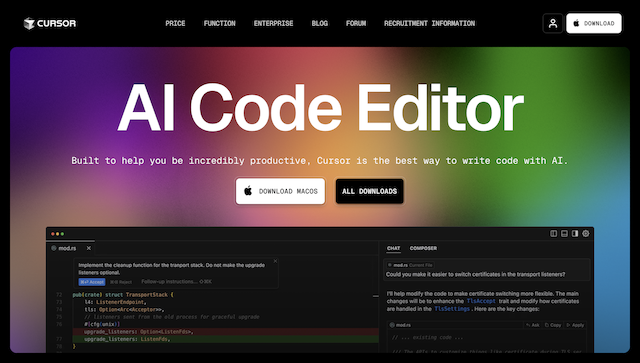
Task: Click the mod.rs Current File context chip
Action: [x=411, y=265]
